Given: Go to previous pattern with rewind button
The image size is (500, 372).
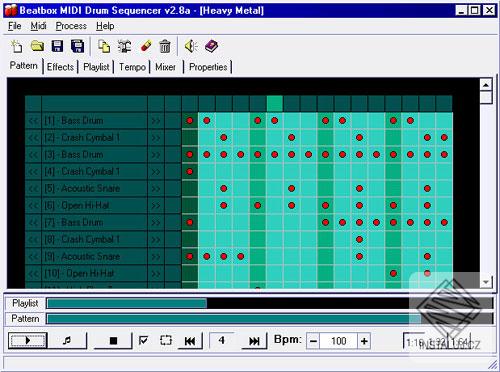Looking at the screenshot, I should coord(190,340).
